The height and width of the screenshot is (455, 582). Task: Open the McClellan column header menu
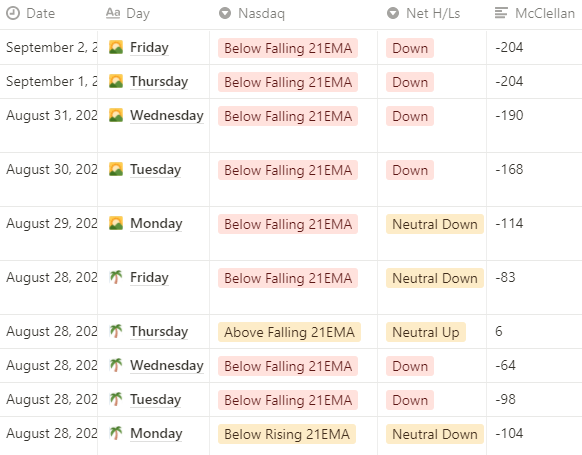(x=534, y=14)
